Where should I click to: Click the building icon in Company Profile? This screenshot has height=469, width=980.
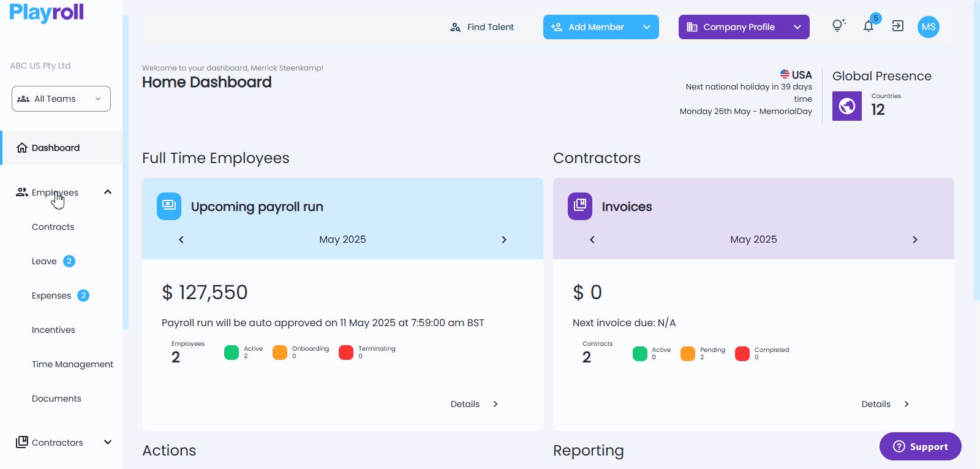click(x=692, y=27)
